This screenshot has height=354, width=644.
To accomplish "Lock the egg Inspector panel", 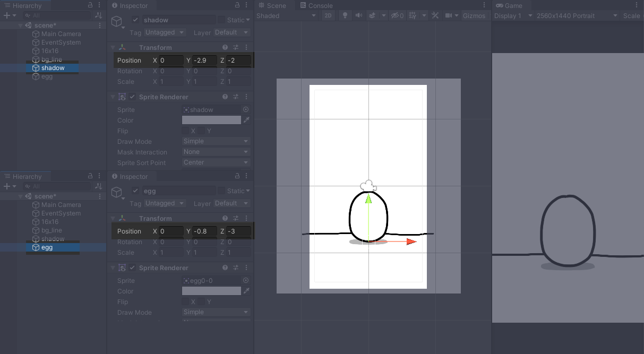I will coord(237,176).
